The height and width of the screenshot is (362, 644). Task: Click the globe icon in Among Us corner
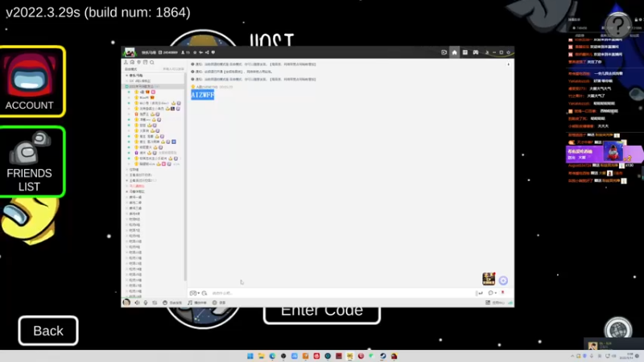coord(618,329)
